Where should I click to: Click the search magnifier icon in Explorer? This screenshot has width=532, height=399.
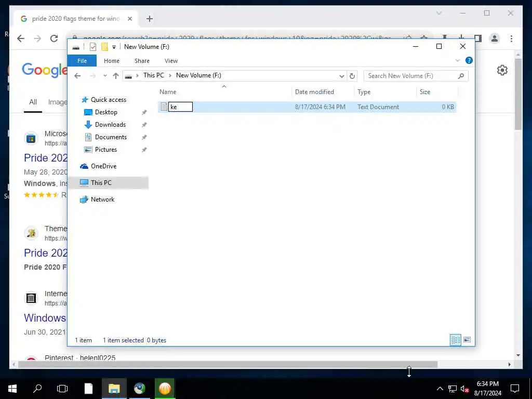461,76
